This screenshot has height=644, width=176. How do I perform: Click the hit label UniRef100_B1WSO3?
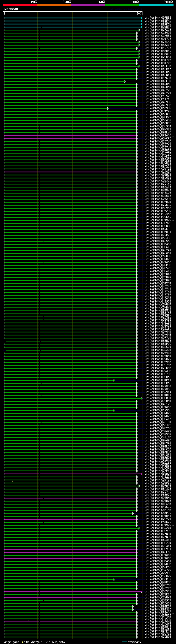pyautogui.click(x=158, y=410)
